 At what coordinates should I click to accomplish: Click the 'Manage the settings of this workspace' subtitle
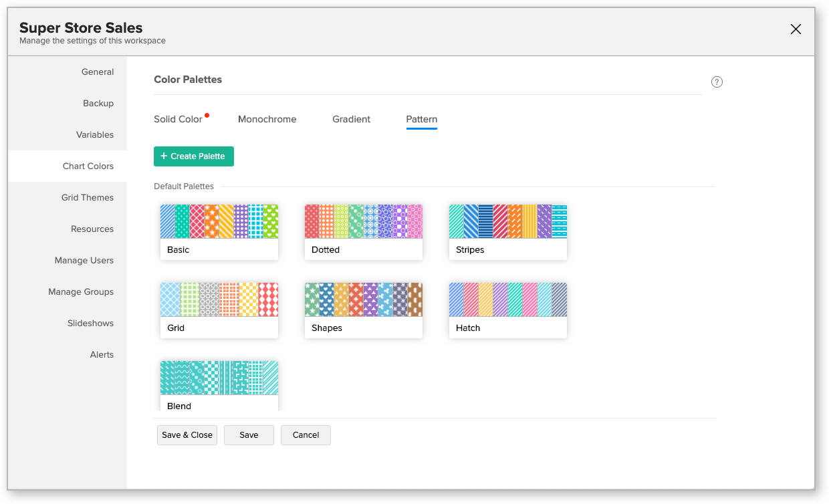[92, 41]
